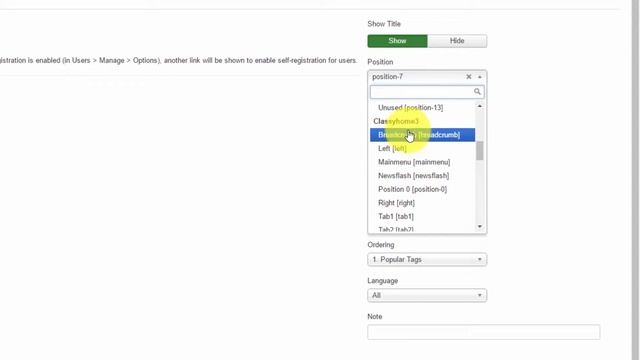
Task: Open the Ordering dropdown (1. Popular Tags)
Action: 427,260
